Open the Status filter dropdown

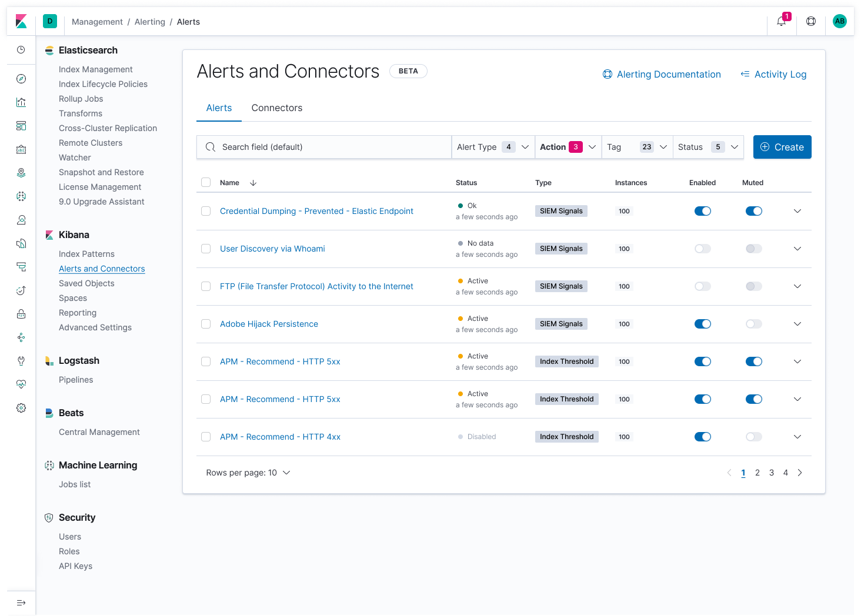tap(709, 147)
